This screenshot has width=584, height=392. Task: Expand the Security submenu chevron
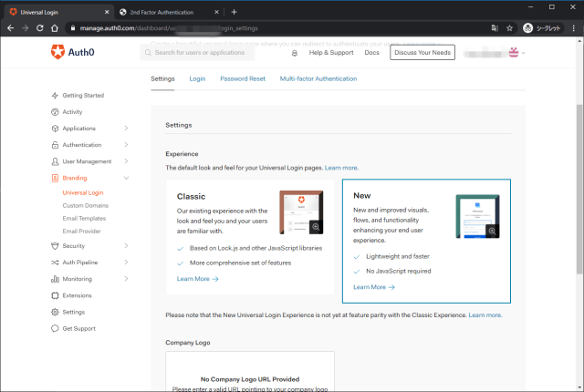[x=126, y=246]
